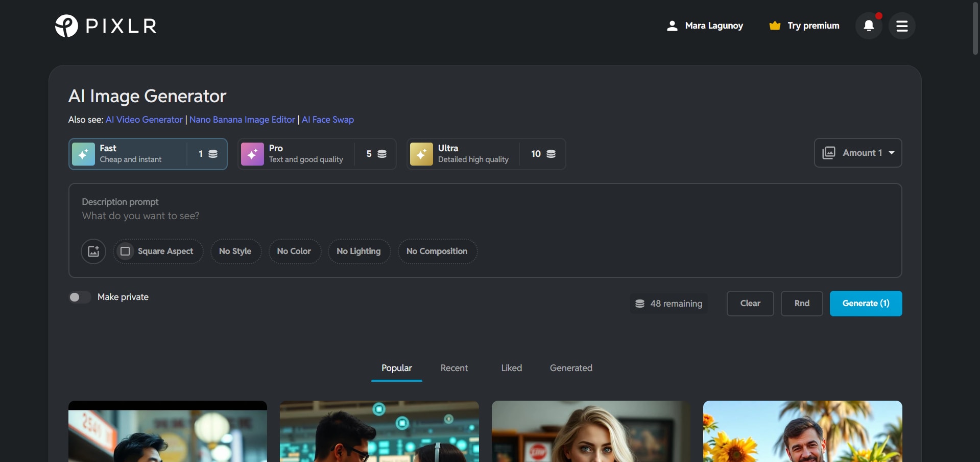Click the add reference image icon
This screenshot has height=462, width=980.
93,251
